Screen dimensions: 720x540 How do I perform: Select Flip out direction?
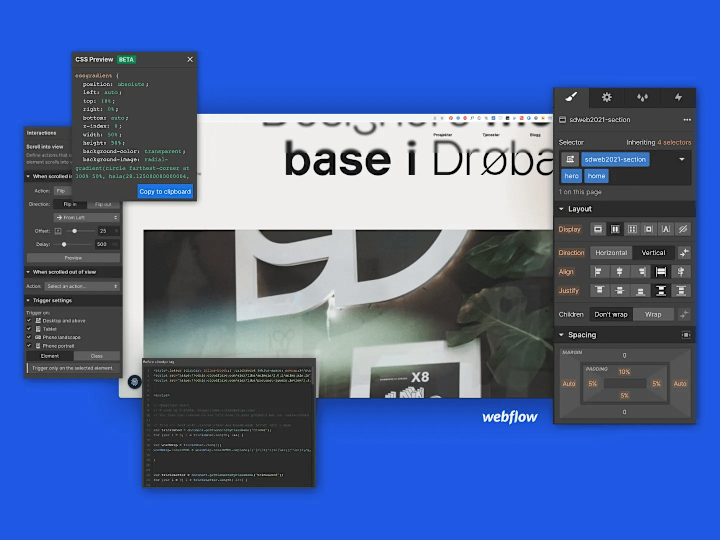[x=103, y=204]
